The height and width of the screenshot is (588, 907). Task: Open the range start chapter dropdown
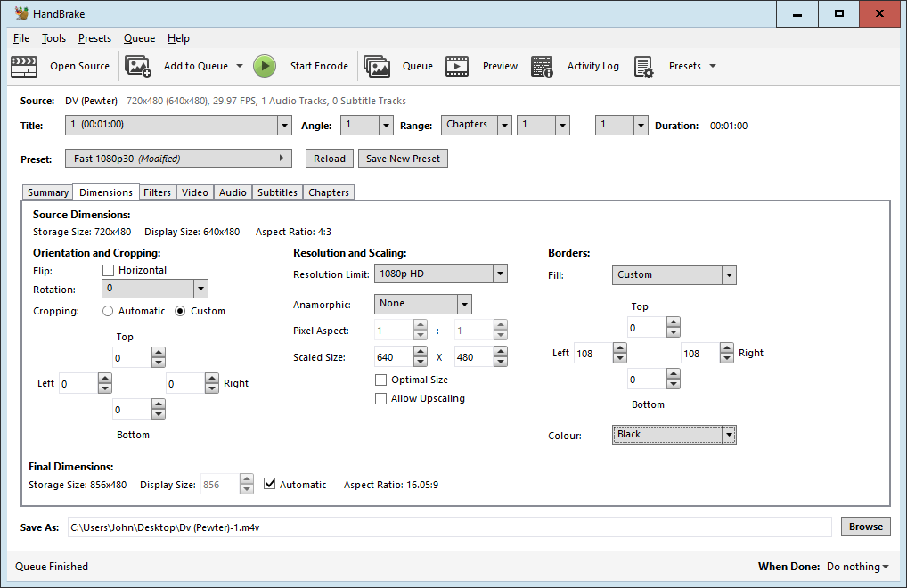(543, 125)
